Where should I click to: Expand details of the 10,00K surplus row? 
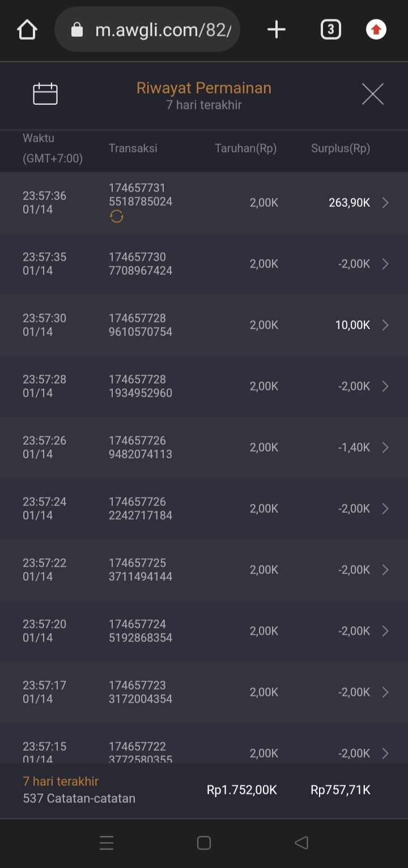385,325
